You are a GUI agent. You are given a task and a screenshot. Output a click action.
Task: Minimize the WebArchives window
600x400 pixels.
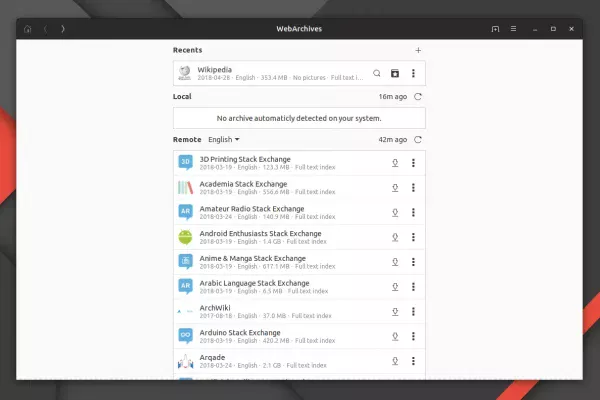pyautogui.click(x=535, y=29)
